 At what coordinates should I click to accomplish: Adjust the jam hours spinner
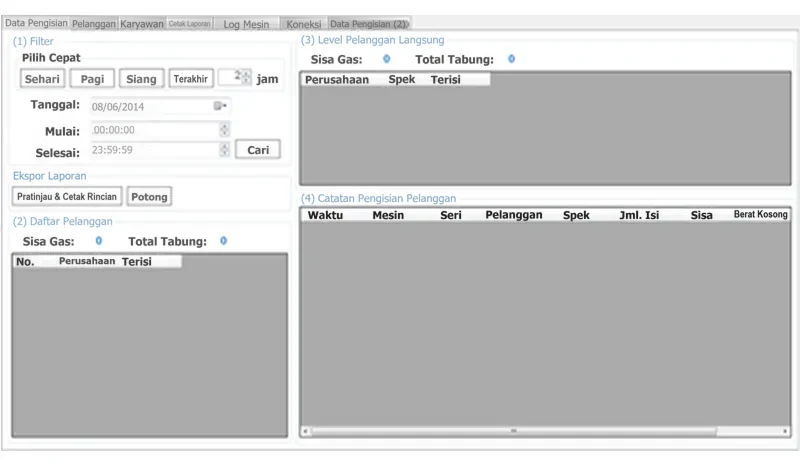pyautogui.click(x=246, y=78)
